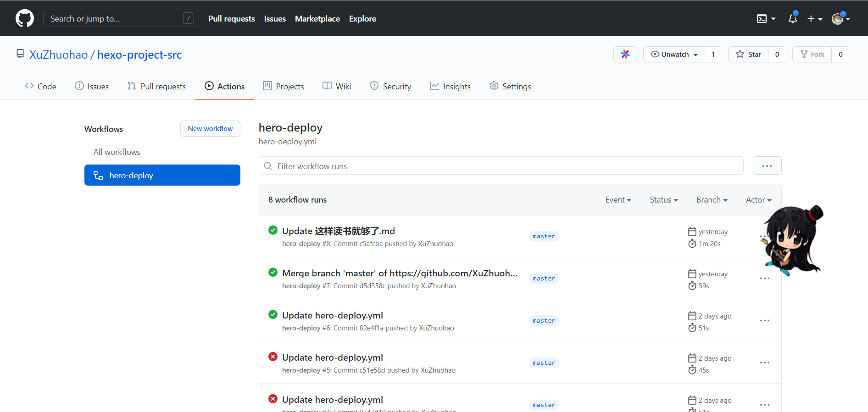
Task: Open ellipsis menu for run #5
Action: coord(765,363)
